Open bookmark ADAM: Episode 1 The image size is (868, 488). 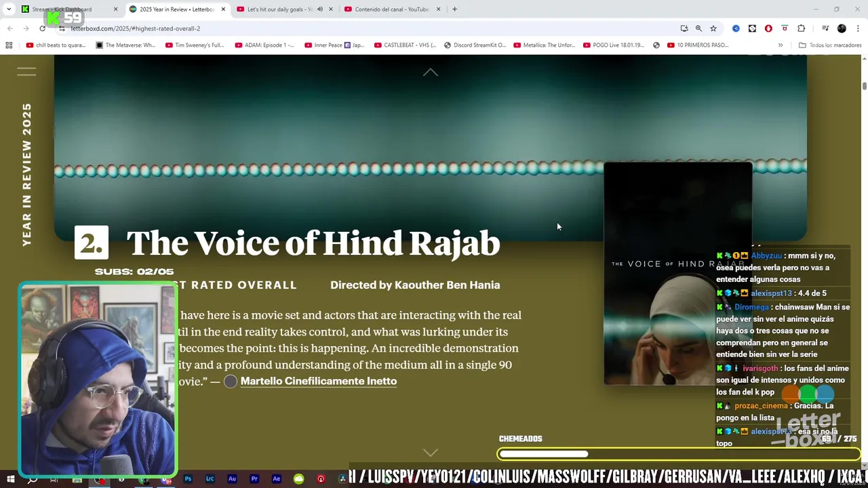pos(264,45)
